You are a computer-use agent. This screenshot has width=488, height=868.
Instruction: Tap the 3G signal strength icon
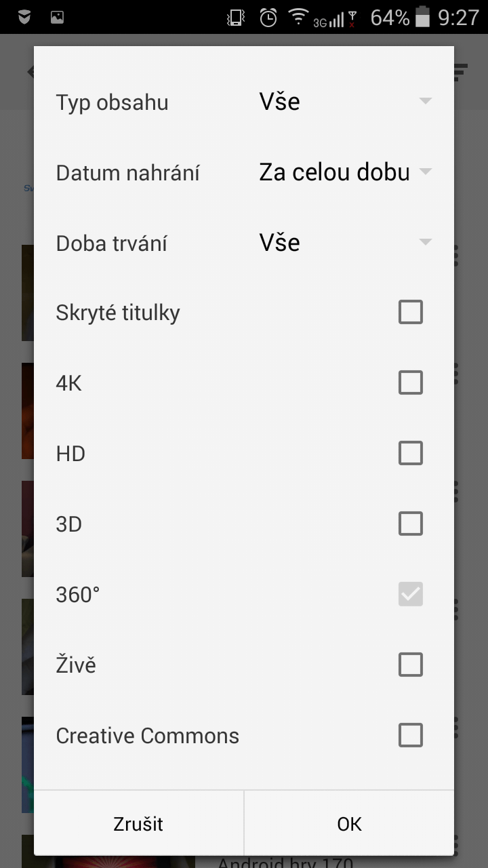pyautogui.click(x=329, y=20)
